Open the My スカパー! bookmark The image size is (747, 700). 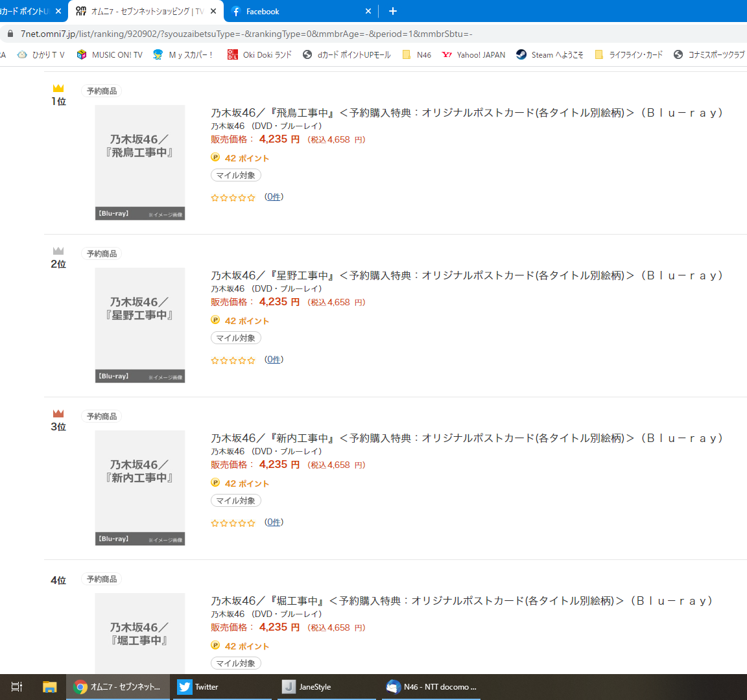coord(183,54)
